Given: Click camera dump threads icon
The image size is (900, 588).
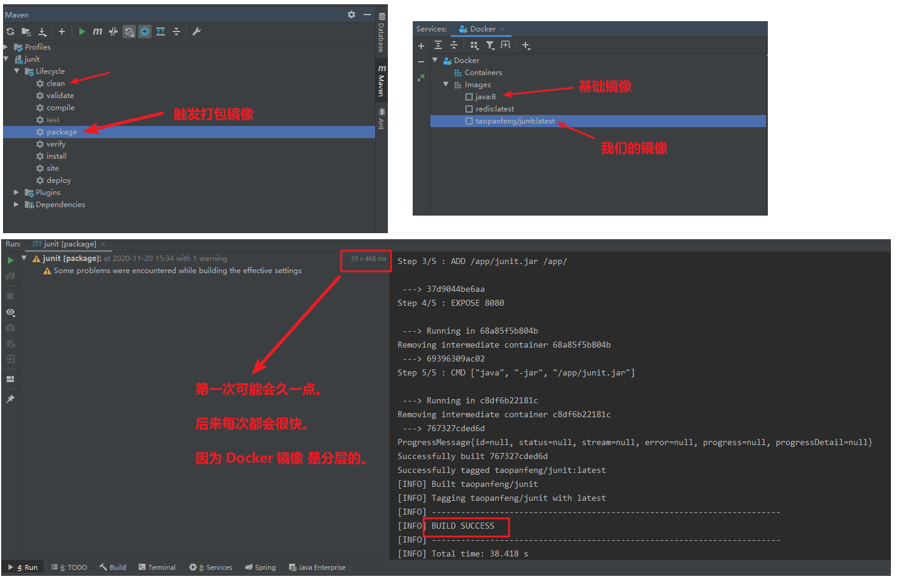Looking at the screenshot, I should tap(10, 328).
